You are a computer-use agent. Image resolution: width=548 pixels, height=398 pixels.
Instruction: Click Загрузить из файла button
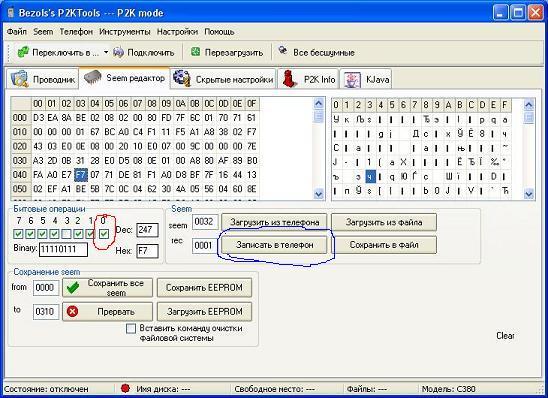click(384, 222)
